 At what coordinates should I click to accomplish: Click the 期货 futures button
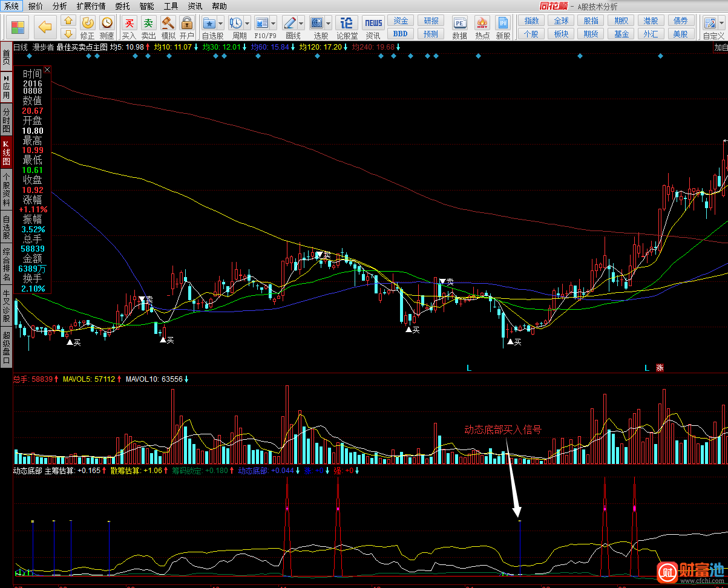[x=591, y=34]
